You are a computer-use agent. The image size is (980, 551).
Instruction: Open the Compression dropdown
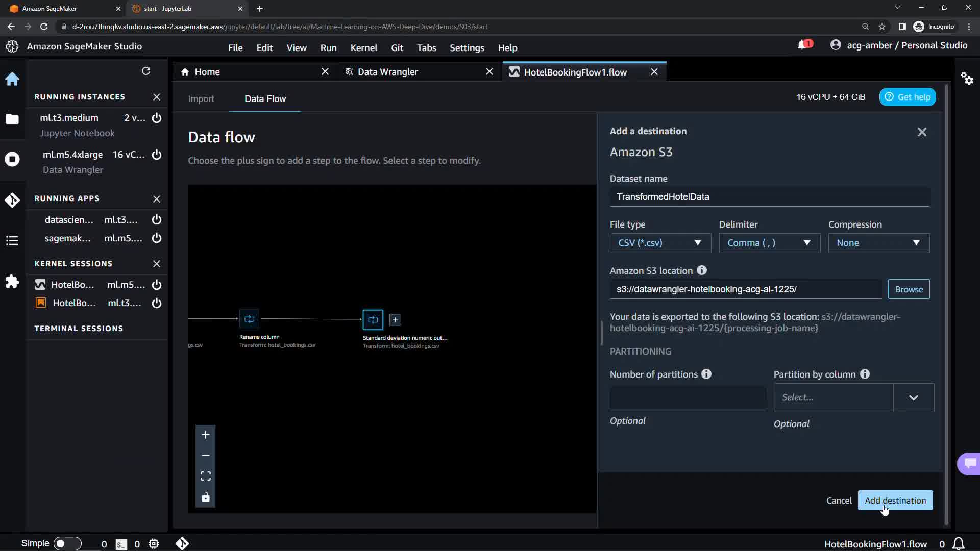[x=878, y=243]
